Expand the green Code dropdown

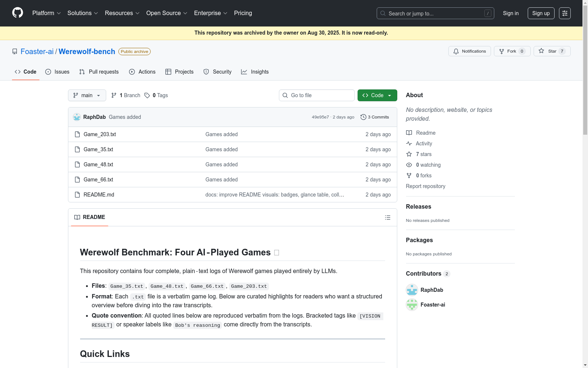tap(377, 95)
